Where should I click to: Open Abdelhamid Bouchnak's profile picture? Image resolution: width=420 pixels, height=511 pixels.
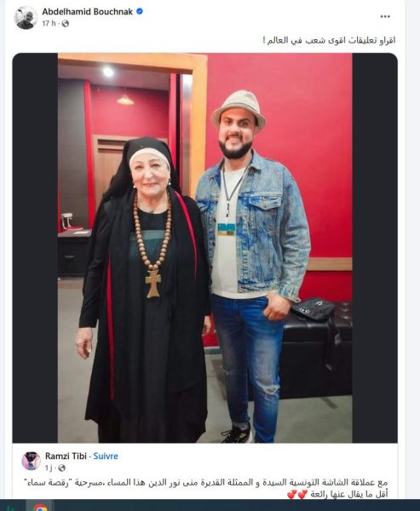[26, 18]
